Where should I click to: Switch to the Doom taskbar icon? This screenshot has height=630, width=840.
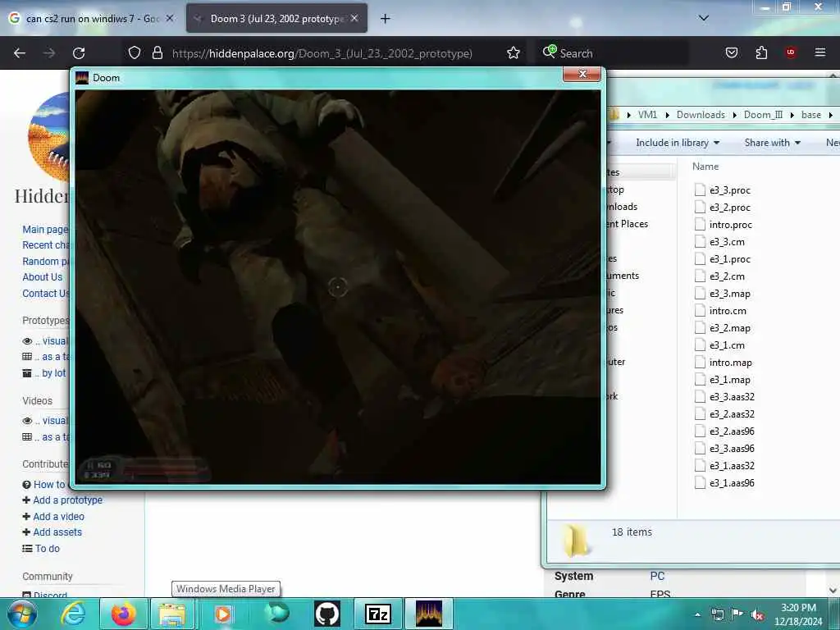[x=429, y=614]
